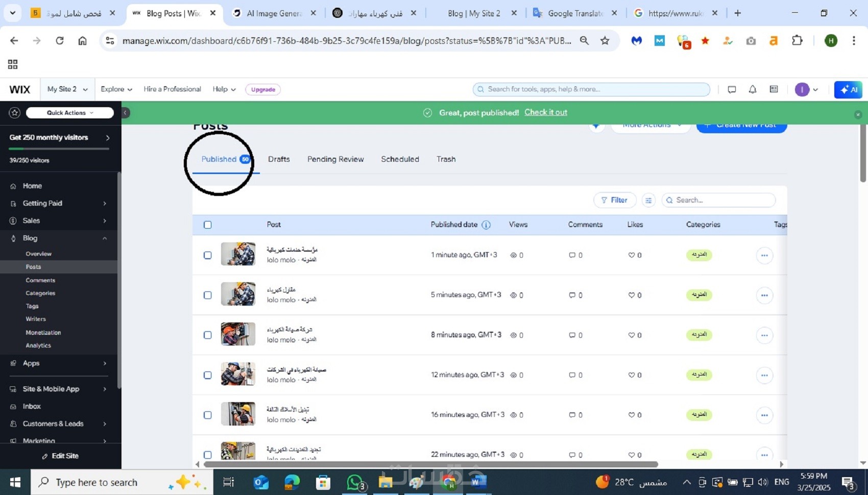Open Word from the taskbar
Viewport: 868px width, 495px height.
[477, 482]
